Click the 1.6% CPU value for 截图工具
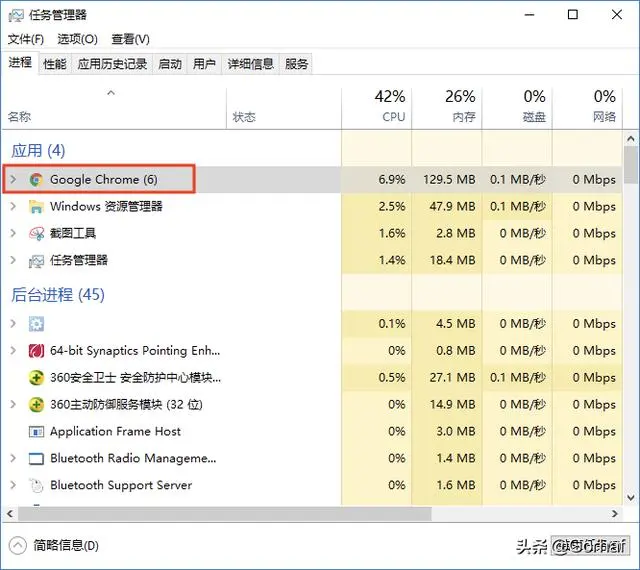Image resolution: width=640 pixels, height=570 pixels. tap(391, 234)
